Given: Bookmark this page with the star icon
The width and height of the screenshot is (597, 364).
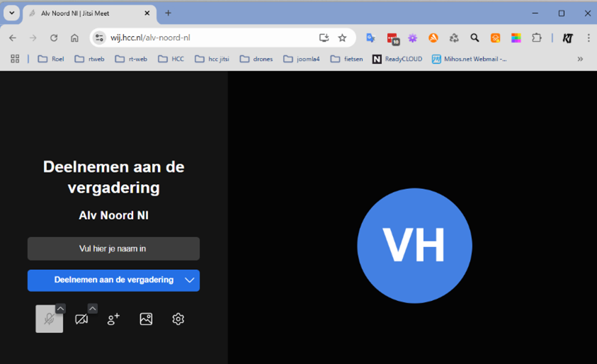Looking at the screenshot, I should (342, 38).
